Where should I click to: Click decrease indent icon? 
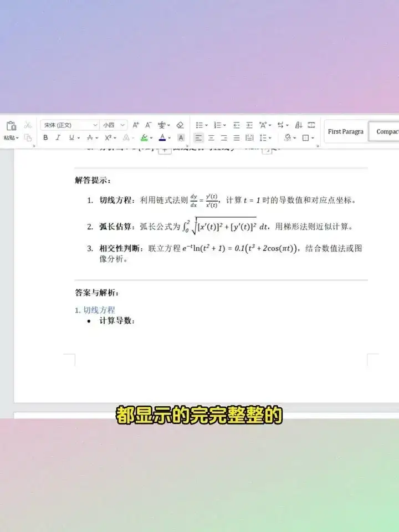pyautogui.click(x=237, y=125)
